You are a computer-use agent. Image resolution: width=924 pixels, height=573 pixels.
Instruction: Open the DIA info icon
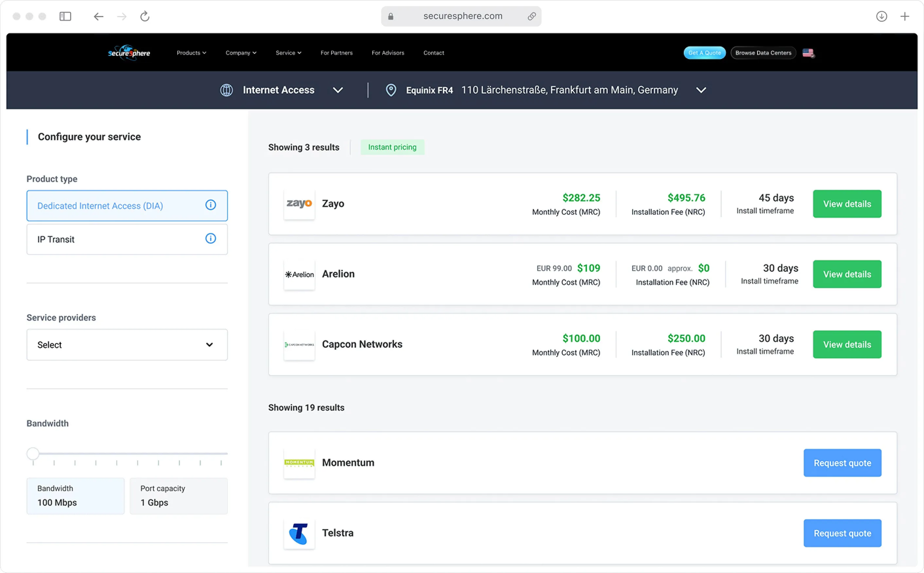pos(211,205)
